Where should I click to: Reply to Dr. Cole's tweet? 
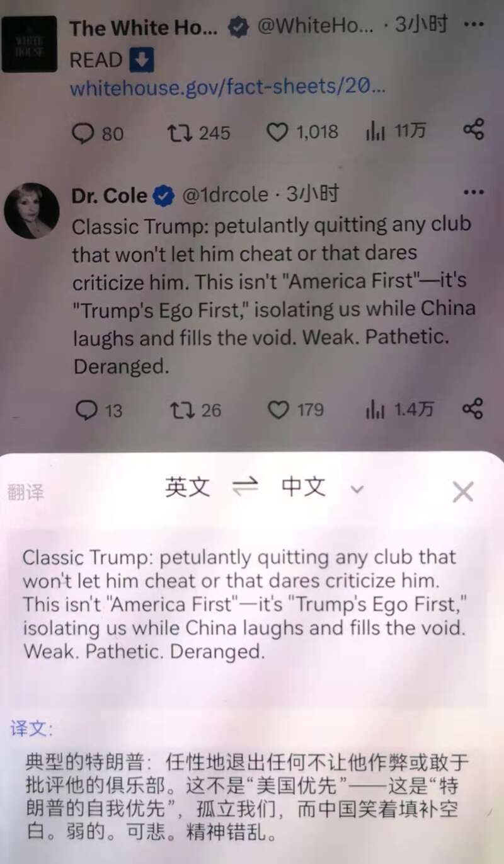pyautogui.click(x=99, y=410)
